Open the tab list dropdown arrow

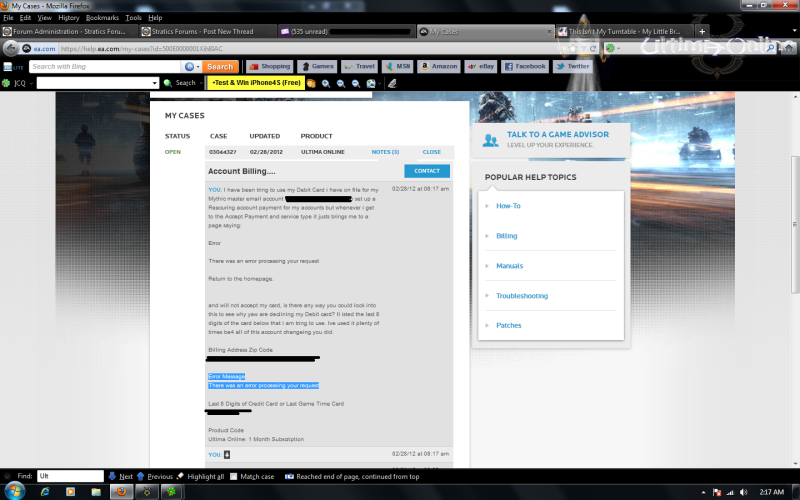pos(794,32)
